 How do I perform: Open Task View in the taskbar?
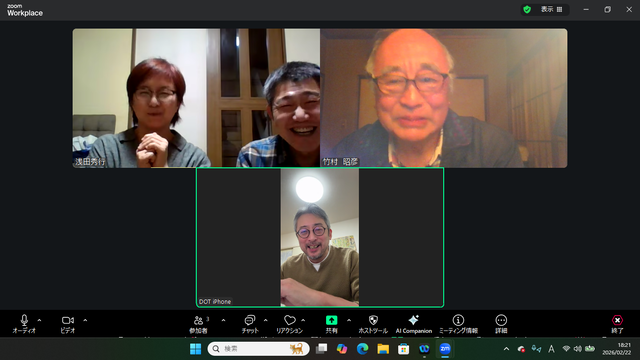[x=322, y=349]
